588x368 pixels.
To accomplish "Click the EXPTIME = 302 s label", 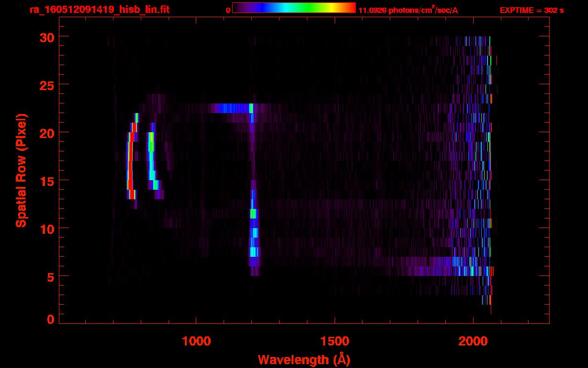I will click(531, 10).
